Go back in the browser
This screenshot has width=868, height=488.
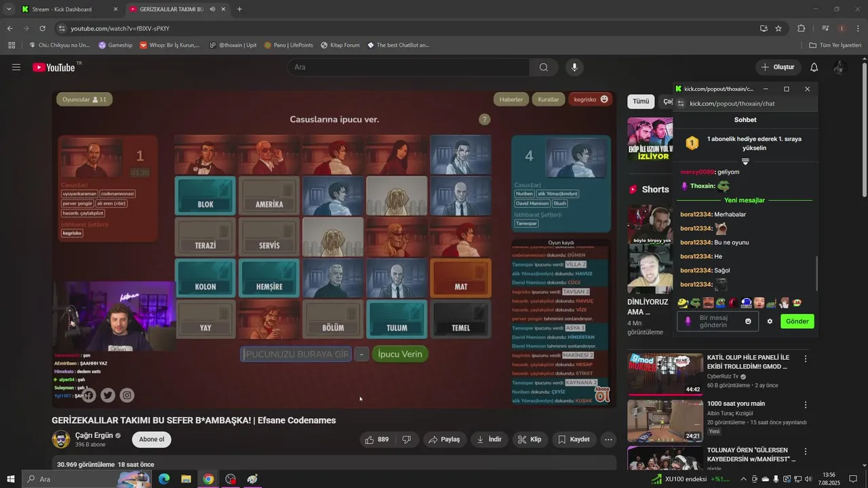coord(9,28)
